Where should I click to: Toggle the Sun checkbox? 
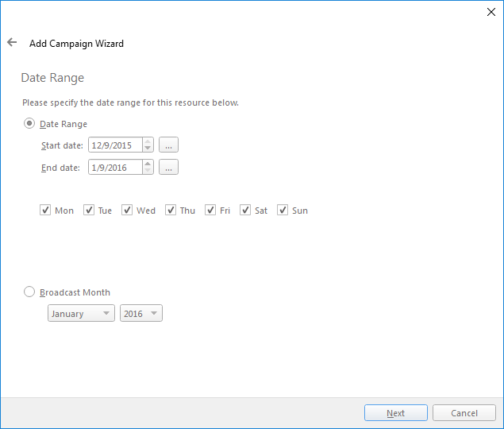[283, 211]
